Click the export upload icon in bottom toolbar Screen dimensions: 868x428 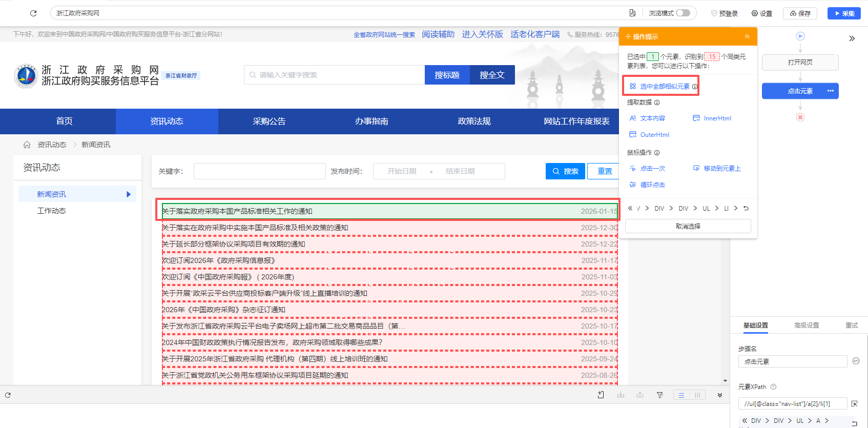tap(640, 395)
